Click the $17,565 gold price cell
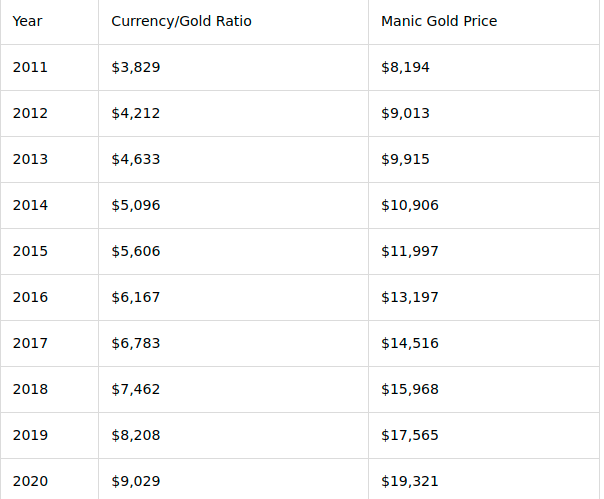The image size is (604, 499). point(484,435)
